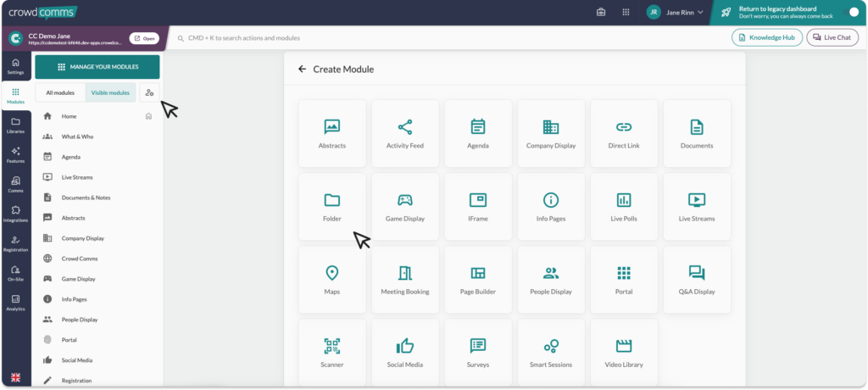Choose the Activity Feed module tile

[x=404, y=134]
